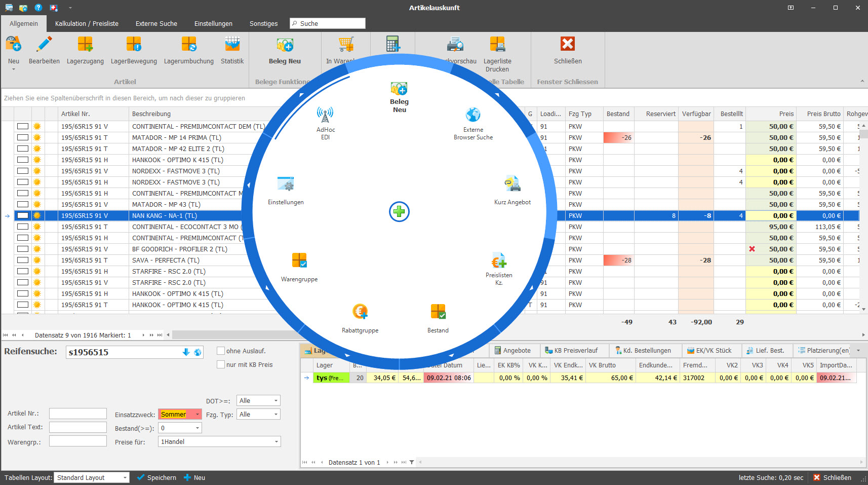
Task: Open the DOT>= Alle dropdown
Action: [276, 400]
